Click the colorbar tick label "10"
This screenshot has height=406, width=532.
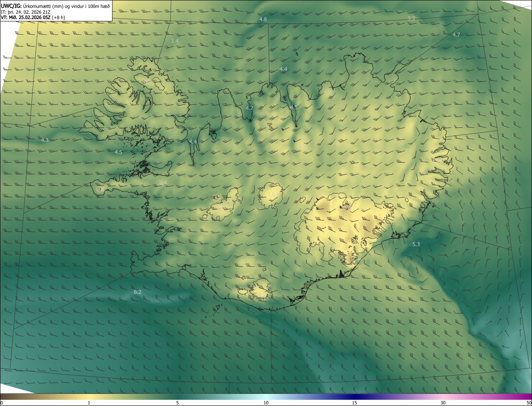pyautogui.click(x=266, y=403)
